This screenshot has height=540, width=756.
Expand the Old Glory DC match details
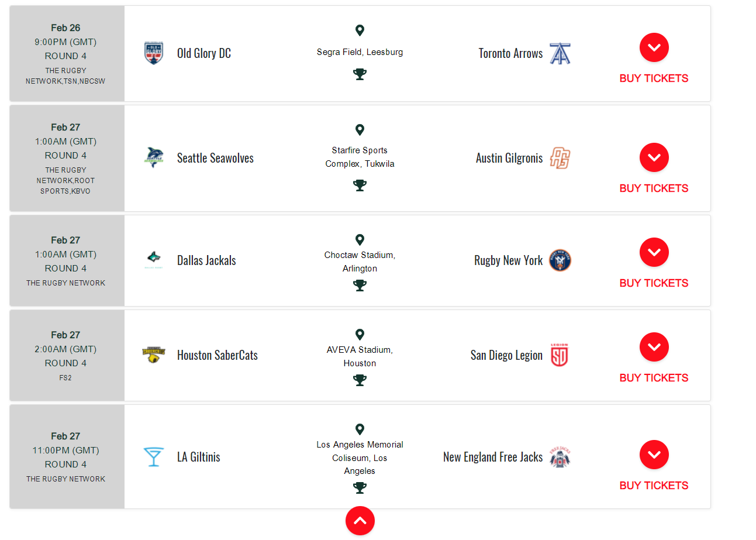click(x=654, y=47)
